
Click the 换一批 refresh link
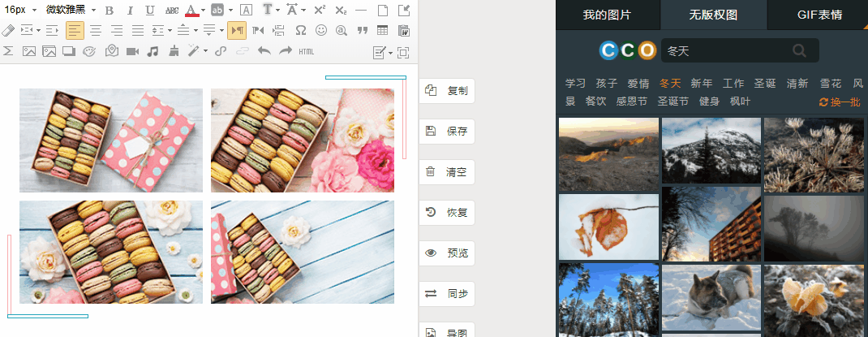click(x=840, y=102)
